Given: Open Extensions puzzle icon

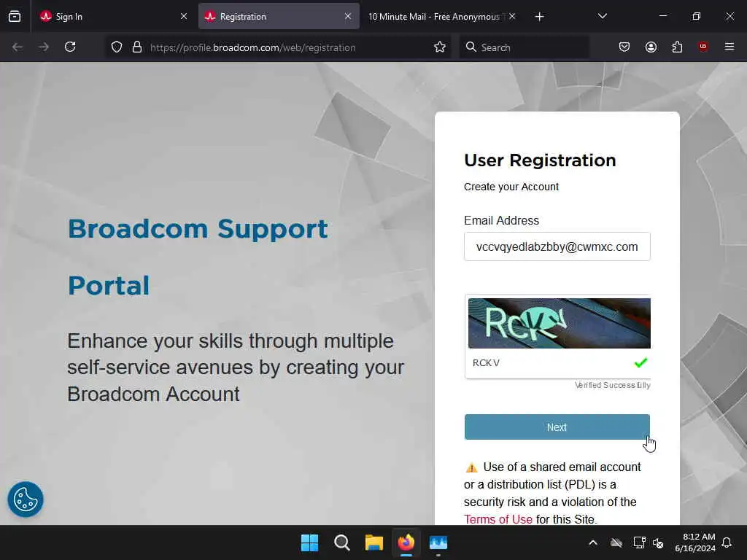Looking at the screenshot, I should click(677, 47).
